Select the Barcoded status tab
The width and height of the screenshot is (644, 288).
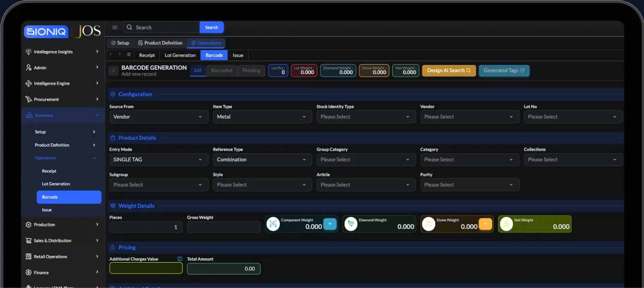point(222,71)
